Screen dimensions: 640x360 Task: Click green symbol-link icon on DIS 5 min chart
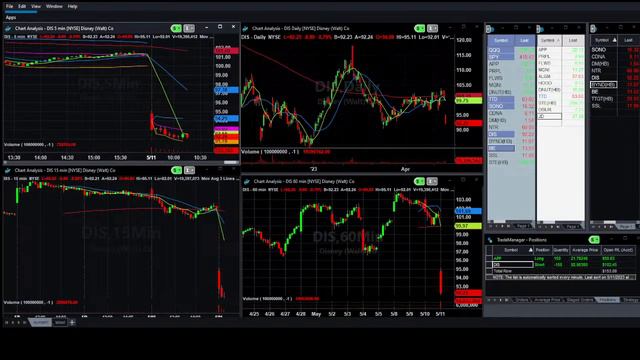click(x=176, y=28)
